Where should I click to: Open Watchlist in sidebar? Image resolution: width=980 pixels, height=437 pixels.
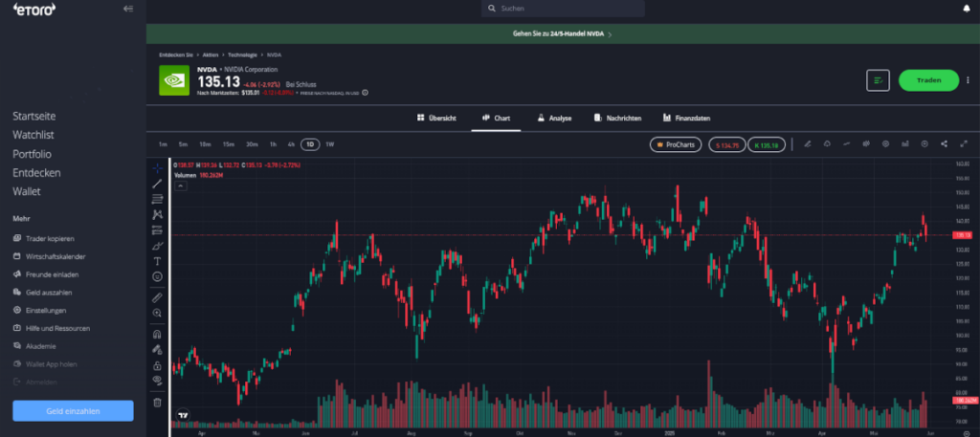[32, 135]
